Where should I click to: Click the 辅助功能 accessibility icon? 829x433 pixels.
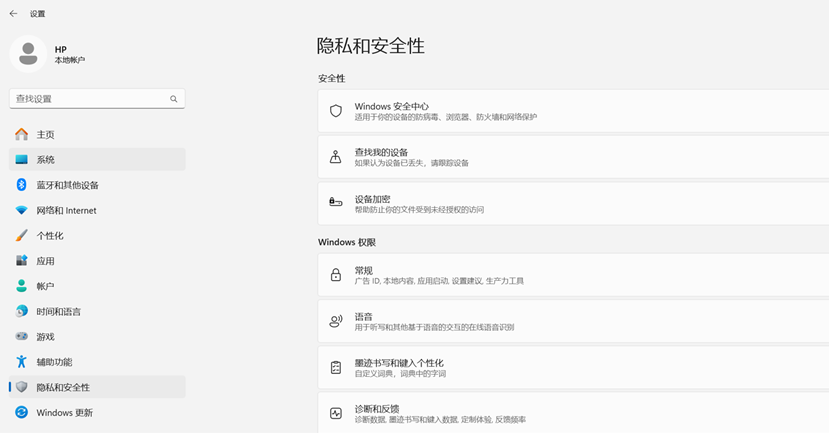coord(21,362)
